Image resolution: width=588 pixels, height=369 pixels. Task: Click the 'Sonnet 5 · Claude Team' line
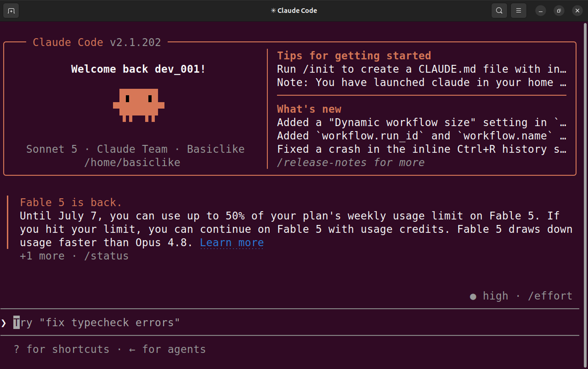(135, 149)
